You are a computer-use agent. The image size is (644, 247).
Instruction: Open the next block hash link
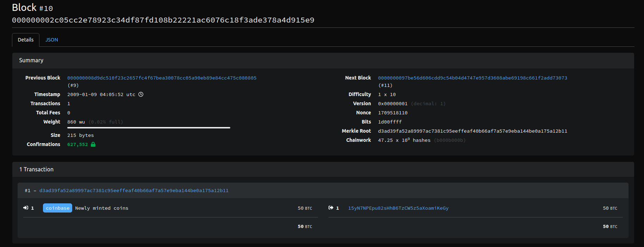[473, 78]
